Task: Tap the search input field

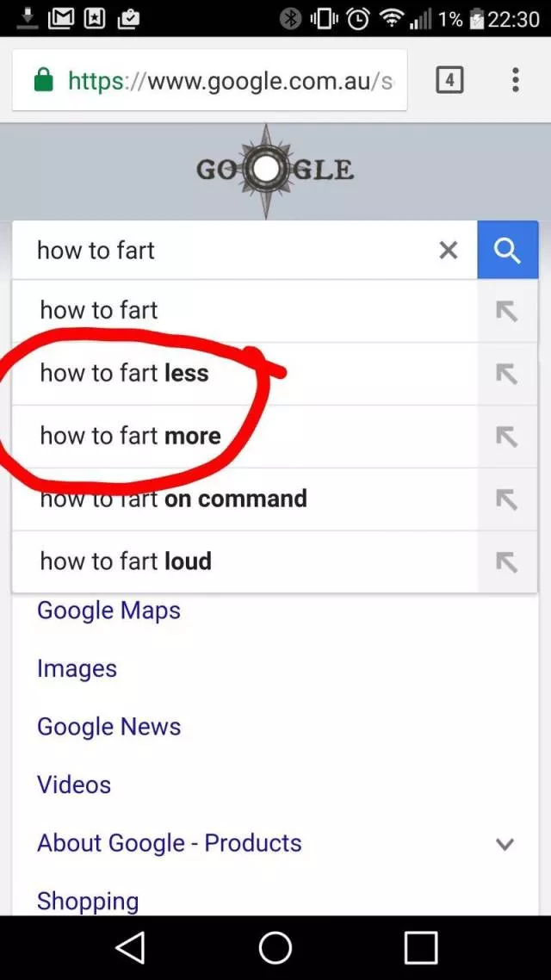Action: (x=232, y=251)
